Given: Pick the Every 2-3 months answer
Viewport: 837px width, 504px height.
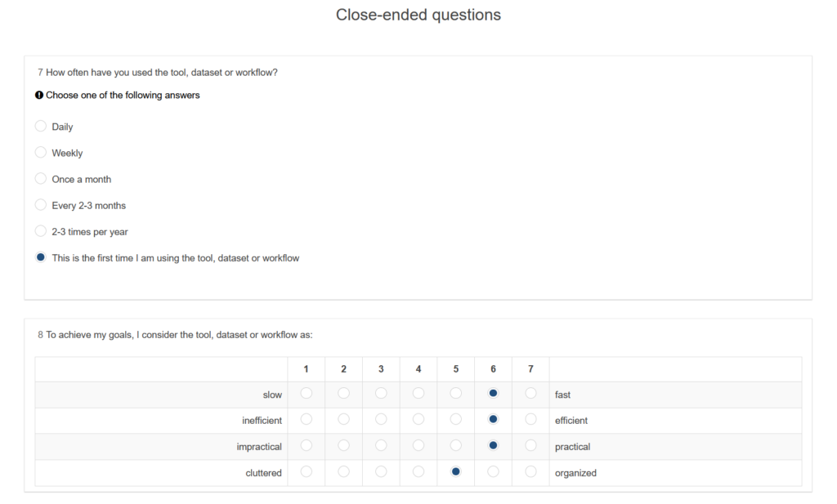Looking at the screenshot, I should (x=41, y=205).
